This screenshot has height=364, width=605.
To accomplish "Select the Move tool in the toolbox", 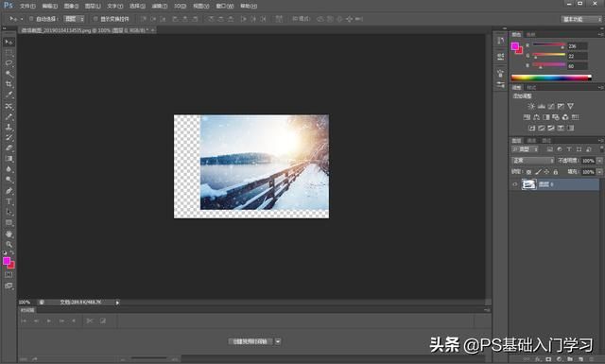I will 9,42.
